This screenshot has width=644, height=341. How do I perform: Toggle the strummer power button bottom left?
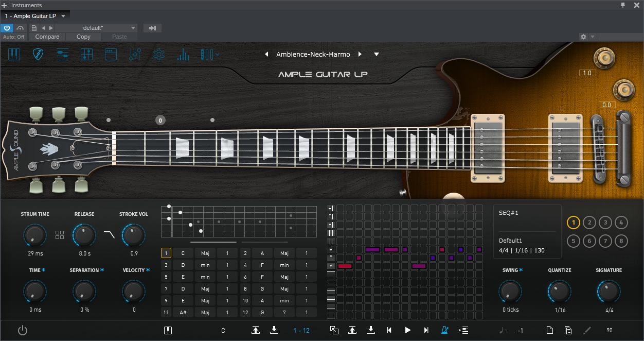[22, 330]
